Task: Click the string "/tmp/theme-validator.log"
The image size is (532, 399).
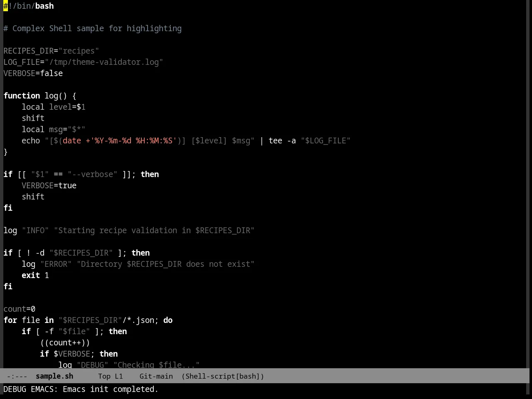Action: point(104,62)
